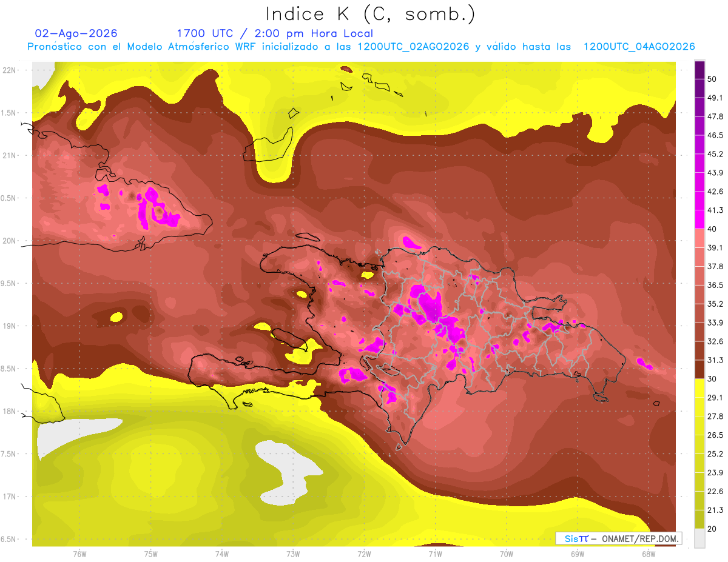The image size is (728, 562).
Task: Click the latitude label "18N"
Action: pyautogui.click(x=9, y=412)
